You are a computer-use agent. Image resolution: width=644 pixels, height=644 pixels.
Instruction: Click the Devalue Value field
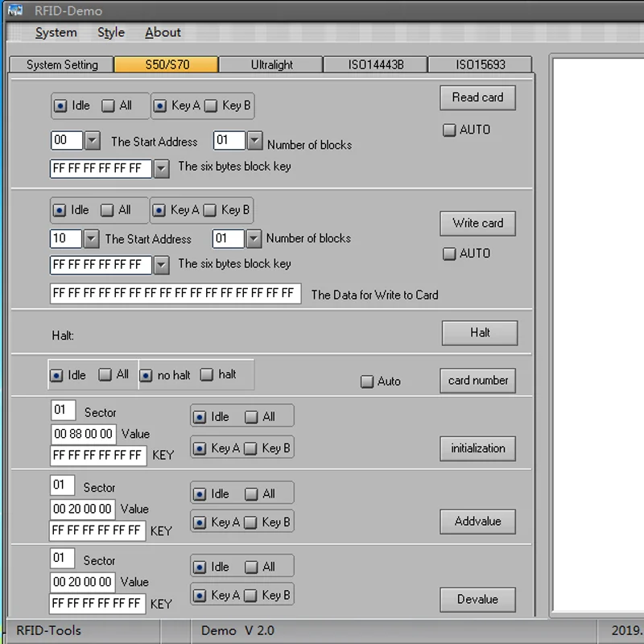click(83, 582)
